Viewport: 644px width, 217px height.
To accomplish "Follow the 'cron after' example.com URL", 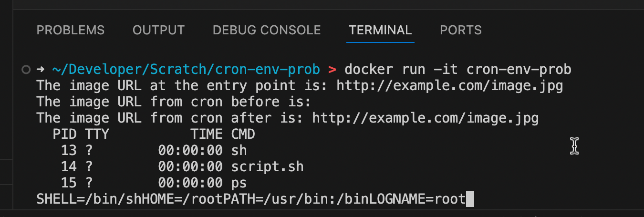I will pos(426,118).
